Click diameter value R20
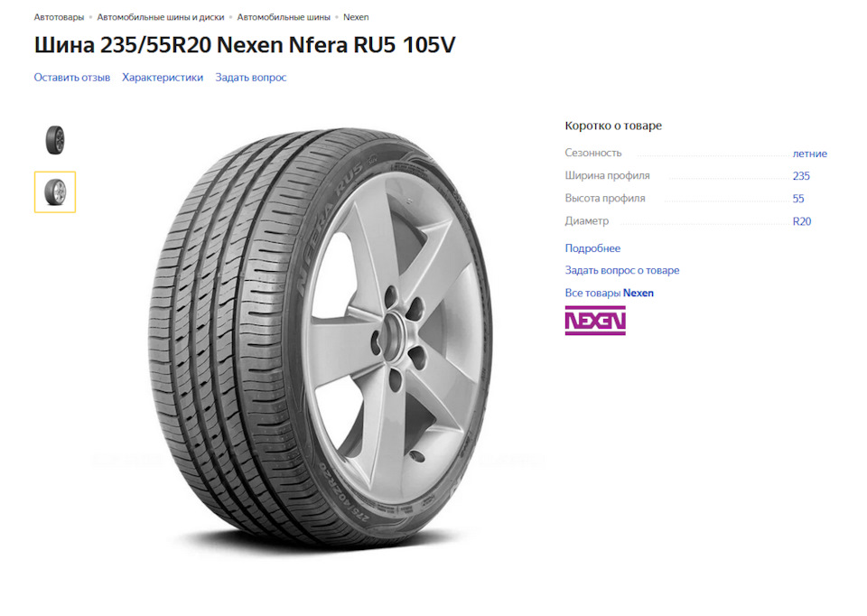This screenshot has width=867, height=616. (802, 221)
